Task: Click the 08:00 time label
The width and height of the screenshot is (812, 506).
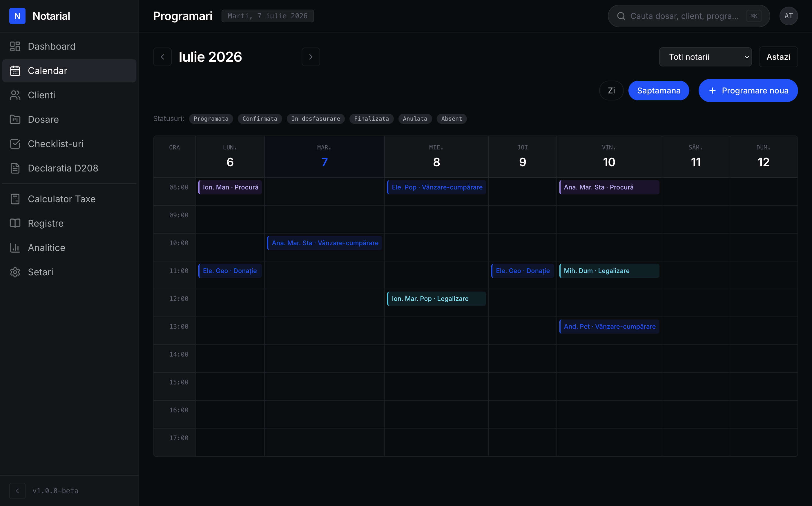Action: coord(179,187)
